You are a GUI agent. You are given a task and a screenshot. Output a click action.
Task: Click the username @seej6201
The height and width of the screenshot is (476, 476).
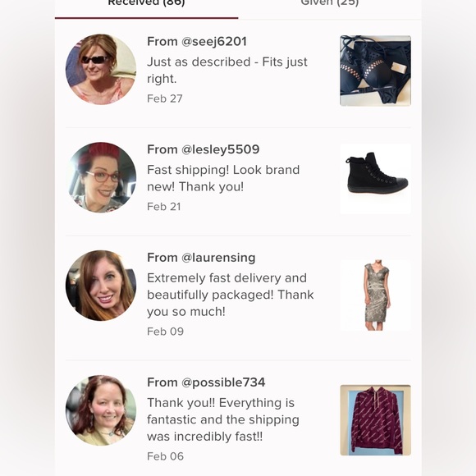pyautogui.click(x=213, y=42)
